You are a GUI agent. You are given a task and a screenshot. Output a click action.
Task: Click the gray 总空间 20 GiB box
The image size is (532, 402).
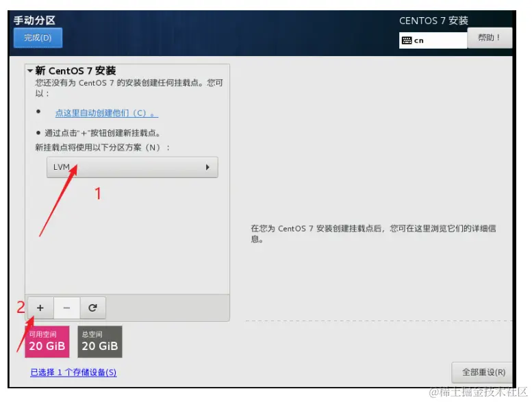click(100, 342)
